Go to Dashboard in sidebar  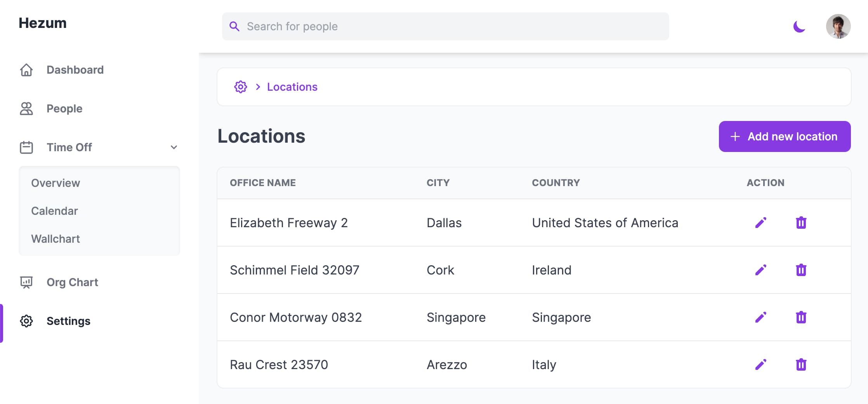click(x=75, y=70)
